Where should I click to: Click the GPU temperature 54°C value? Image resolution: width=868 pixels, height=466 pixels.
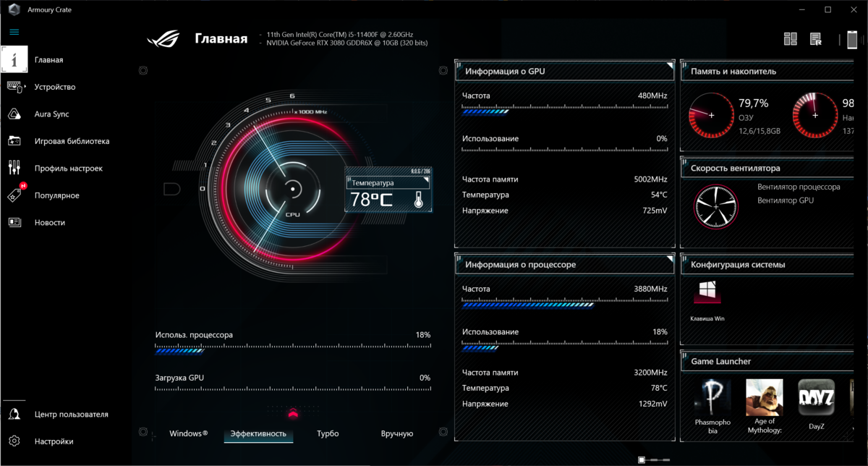[x=659, y=195]
